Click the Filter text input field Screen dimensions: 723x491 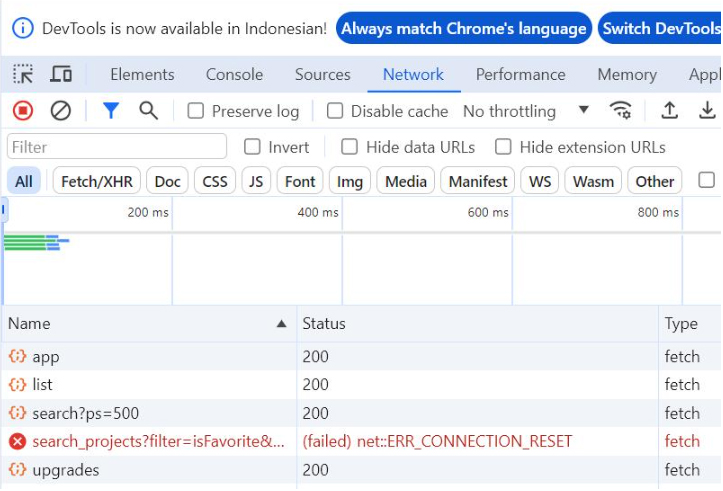tap(117, 147)
